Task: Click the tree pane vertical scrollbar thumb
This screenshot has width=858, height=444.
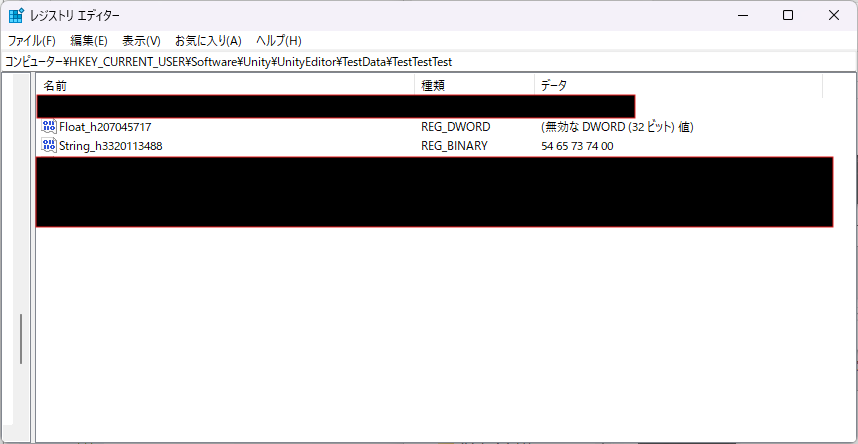Action: pyautogui.click(x=21, y=339)
